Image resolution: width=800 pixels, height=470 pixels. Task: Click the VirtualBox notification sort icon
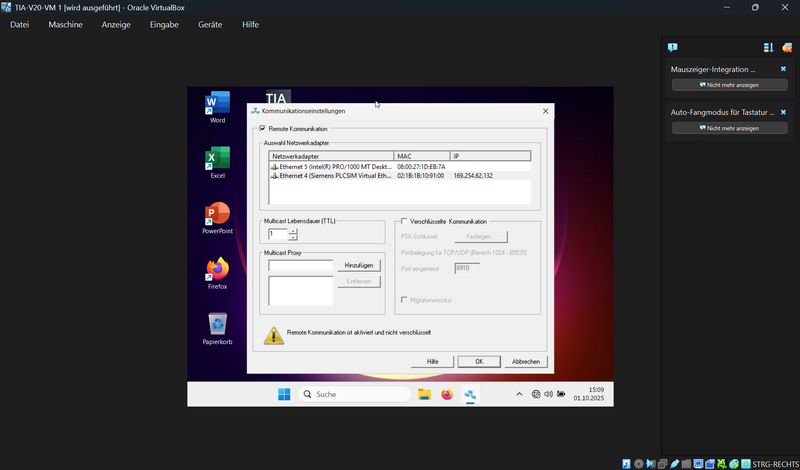coord(768,47)
